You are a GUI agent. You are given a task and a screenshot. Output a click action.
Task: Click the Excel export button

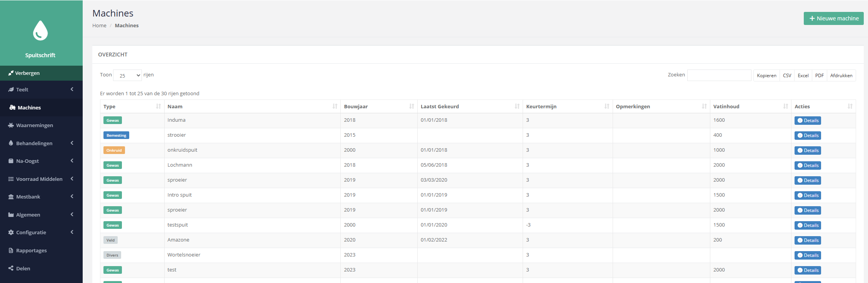(803, 75)
